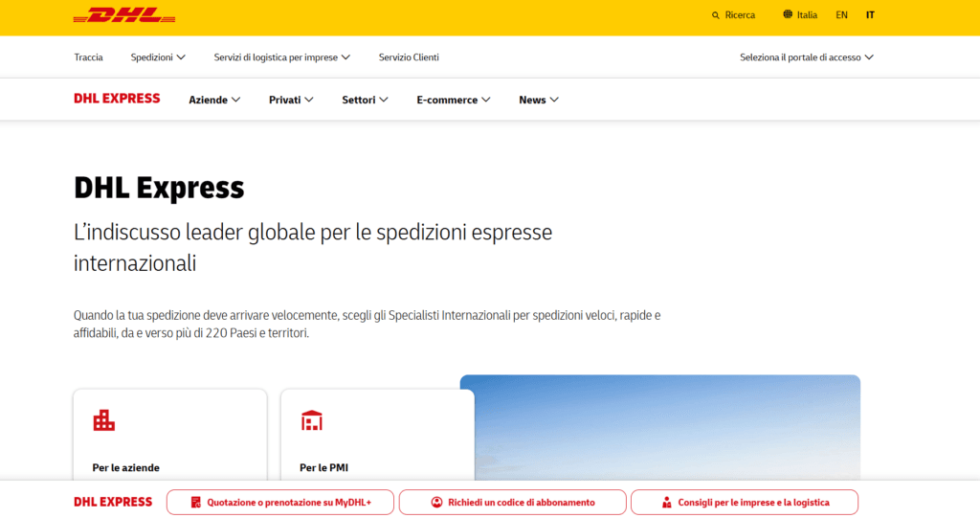The width and height of the screenshot is (980, 518).
Task: Click Richiedi un codice di abbonamento button
Action: (513, 503)
